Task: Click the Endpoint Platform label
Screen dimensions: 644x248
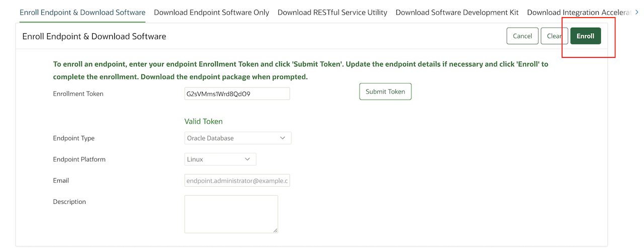Action: tap(79, 159)
